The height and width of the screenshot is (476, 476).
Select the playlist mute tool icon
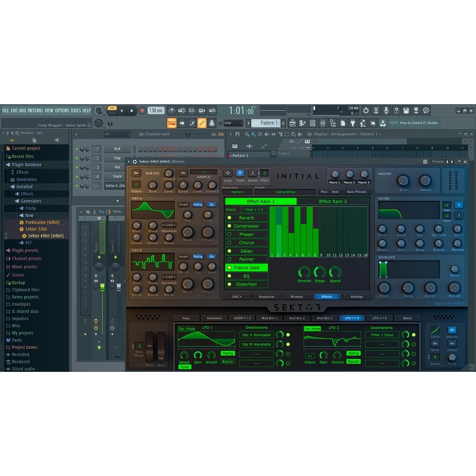[x=266, y=134]
